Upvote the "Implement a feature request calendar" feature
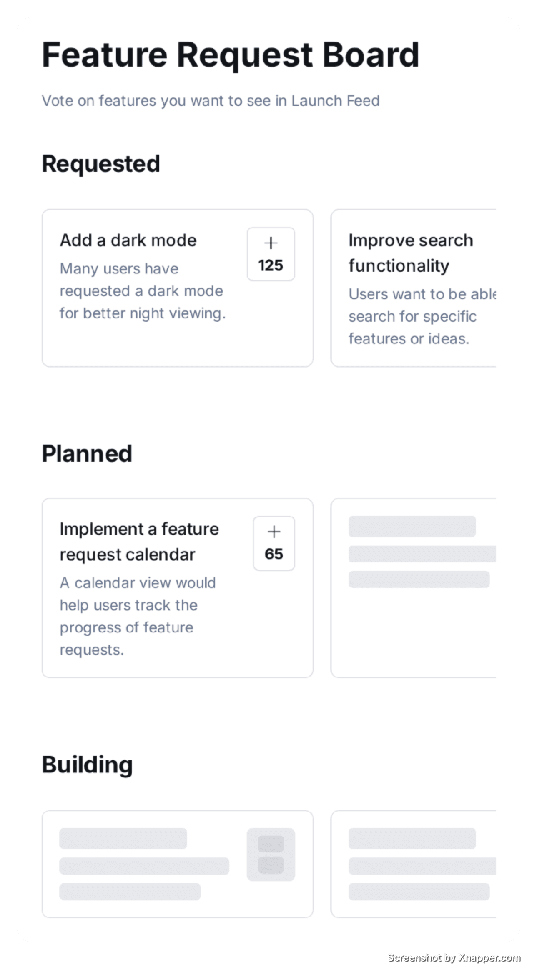The image size is (537, 980). 274,543
